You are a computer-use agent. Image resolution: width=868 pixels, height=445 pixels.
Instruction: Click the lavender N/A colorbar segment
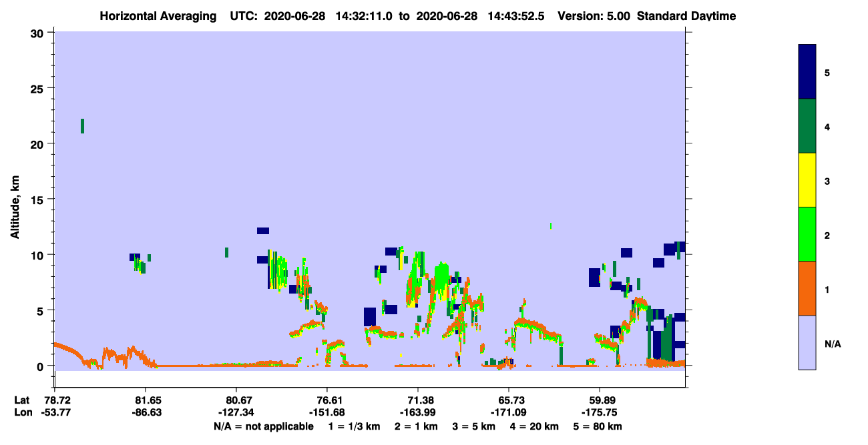coord(807,342)
